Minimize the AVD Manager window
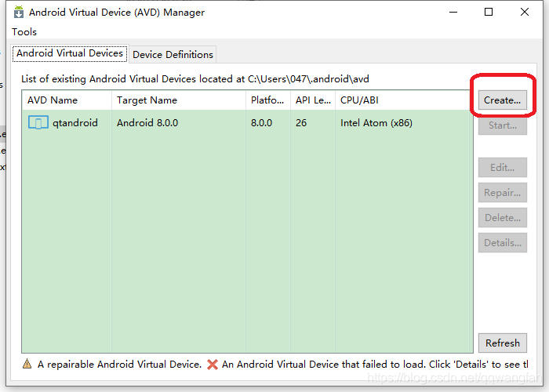This screenshot has width=549, height=392. click(453, 12)
